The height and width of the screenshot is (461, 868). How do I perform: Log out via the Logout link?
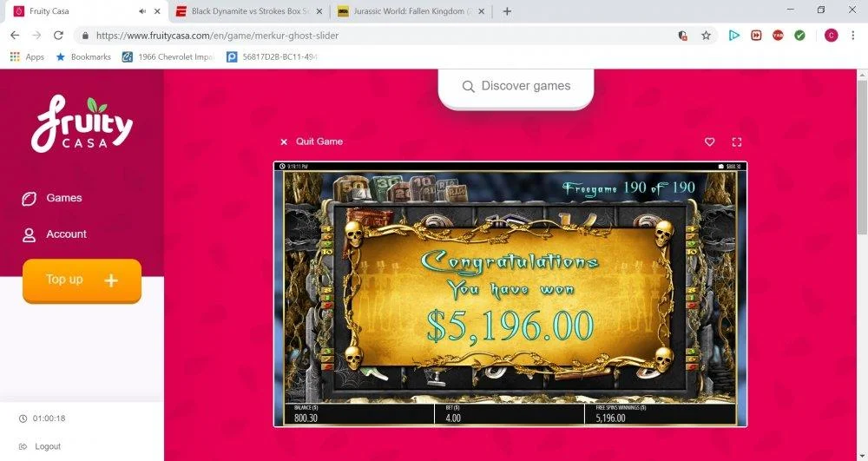click(x=40, y=446)
